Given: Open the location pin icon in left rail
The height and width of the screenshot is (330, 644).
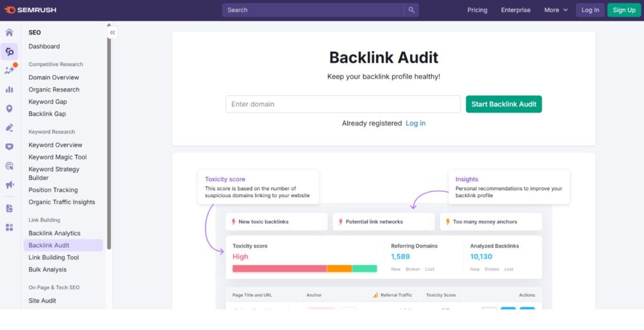Looking at the screenshot, I should 9,108.
